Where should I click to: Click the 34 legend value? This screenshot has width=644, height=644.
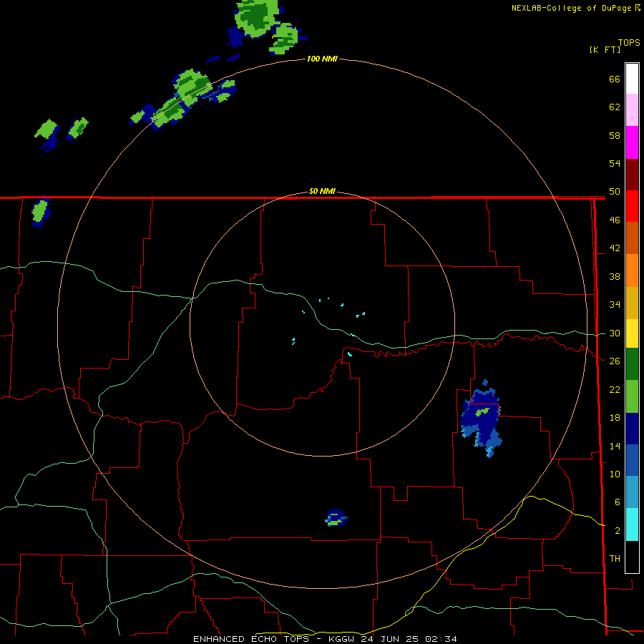coord(615,305)
